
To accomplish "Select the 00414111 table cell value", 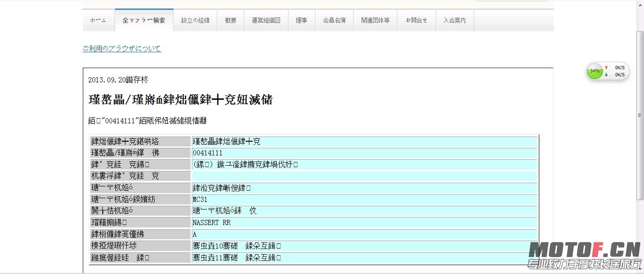I will tap(364, 153).
